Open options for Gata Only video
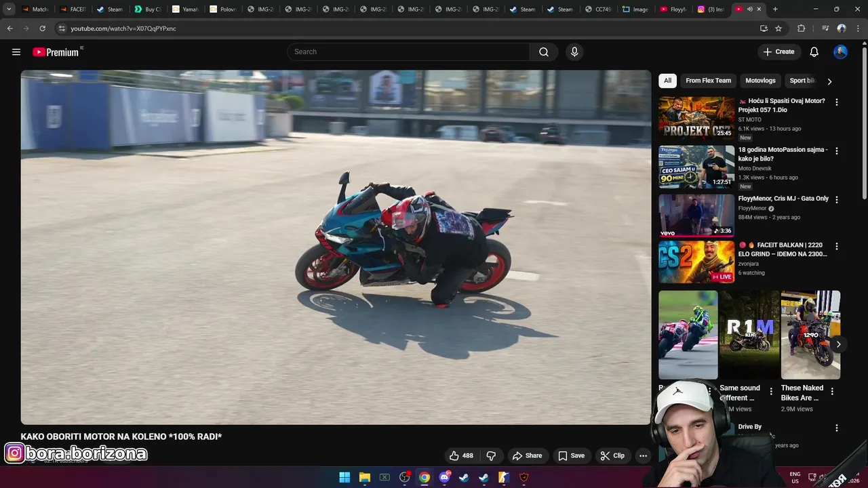Image resolution: width=868 pixels, height=488 pixels. (836, 200)
